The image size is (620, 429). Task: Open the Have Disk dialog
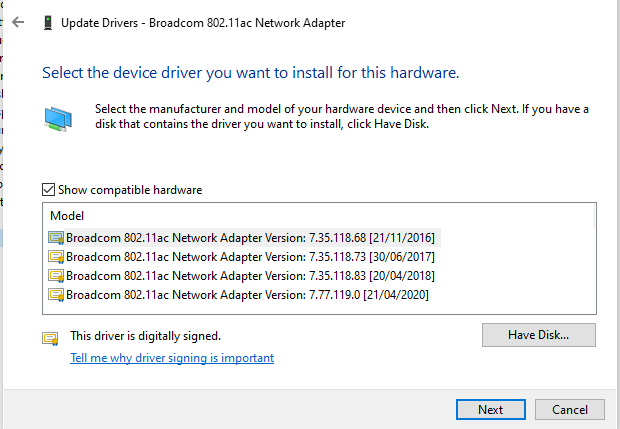[538, 334]
